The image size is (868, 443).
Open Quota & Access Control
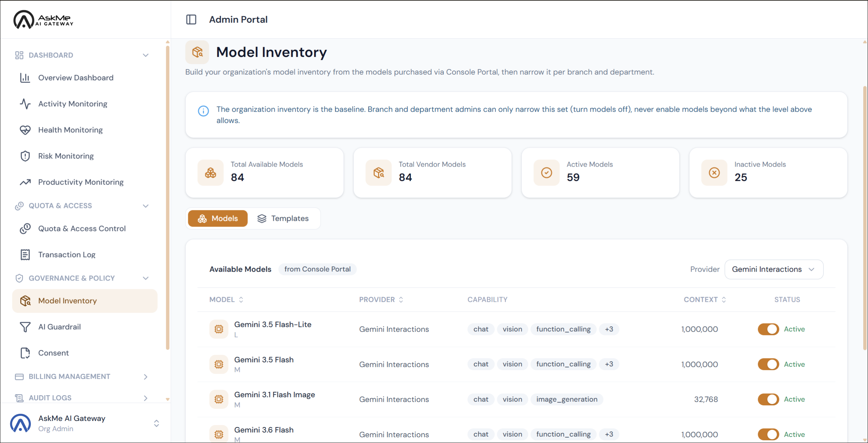tap(85, 229)
